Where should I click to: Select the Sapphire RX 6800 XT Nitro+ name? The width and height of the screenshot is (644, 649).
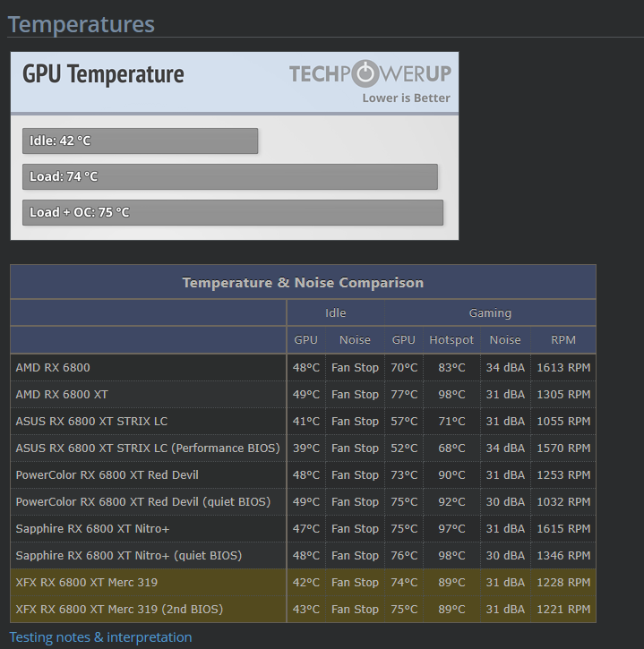coord(92,529)
